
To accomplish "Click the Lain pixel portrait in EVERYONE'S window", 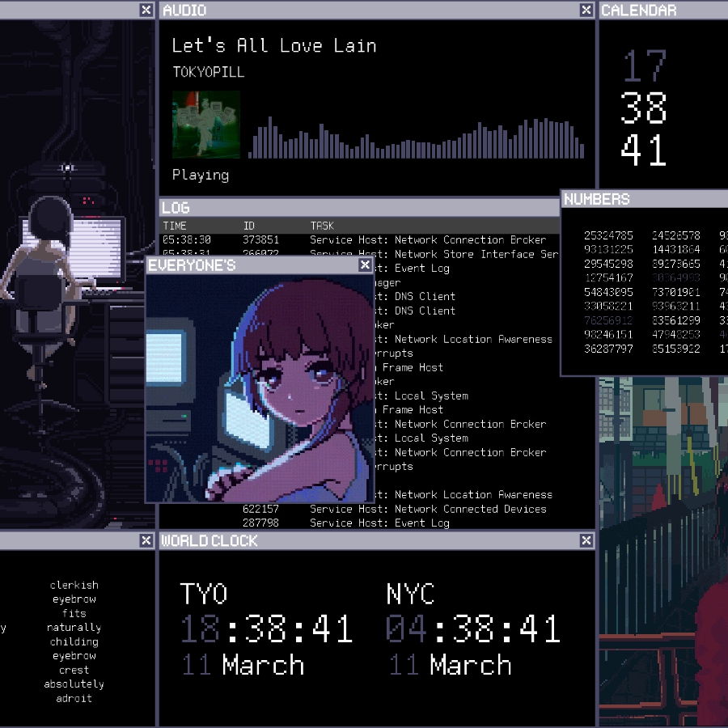I will [x=260, y=388].
